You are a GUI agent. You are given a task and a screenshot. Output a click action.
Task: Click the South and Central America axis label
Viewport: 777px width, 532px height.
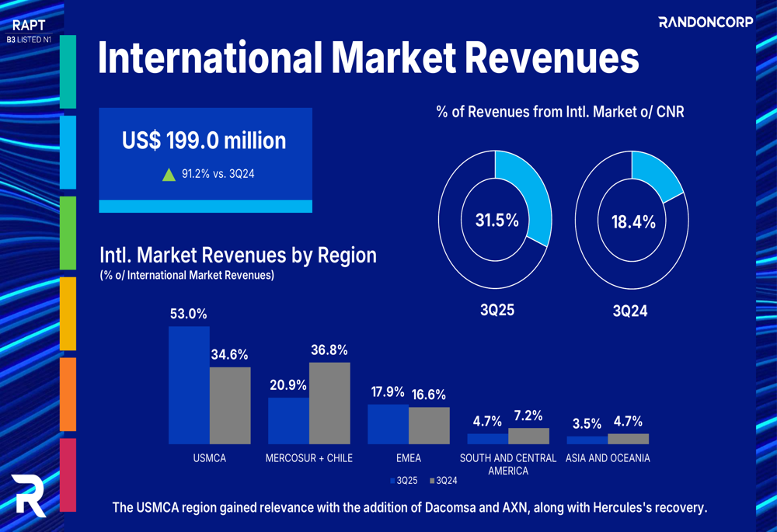tap(507, 464)
